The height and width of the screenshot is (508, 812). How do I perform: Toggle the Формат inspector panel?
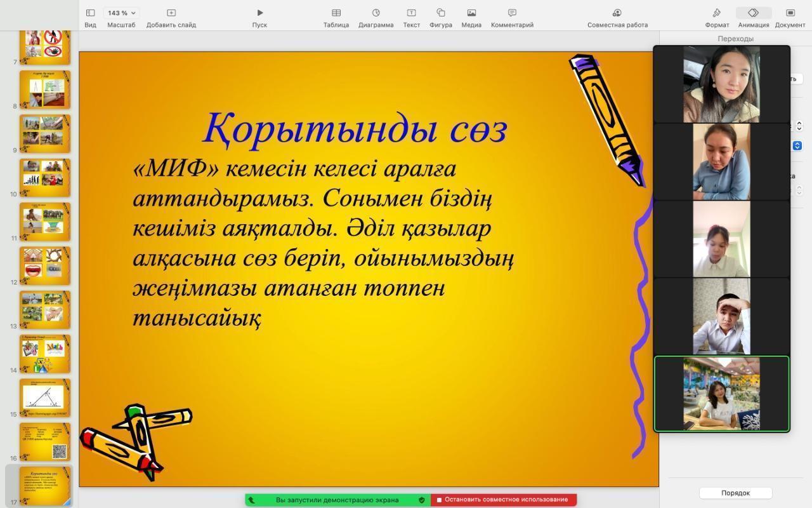click(716, 13)
